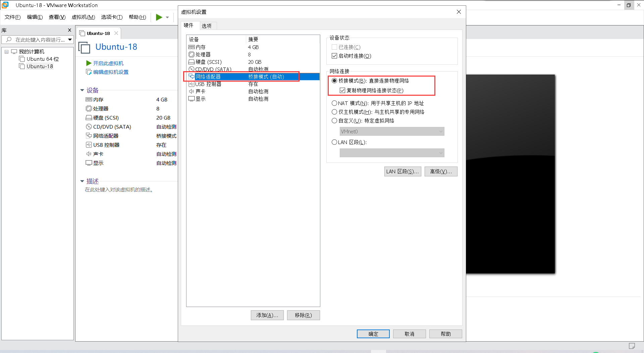This screenshot has height=353, width=644.
Task: Click the processor icon in VM summary devices
Action: tap(89, 108)
